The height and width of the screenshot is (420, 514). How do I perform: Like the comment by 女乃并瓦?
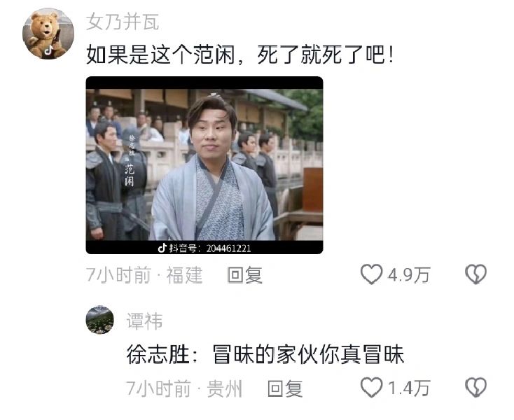(x=371, y=274)
